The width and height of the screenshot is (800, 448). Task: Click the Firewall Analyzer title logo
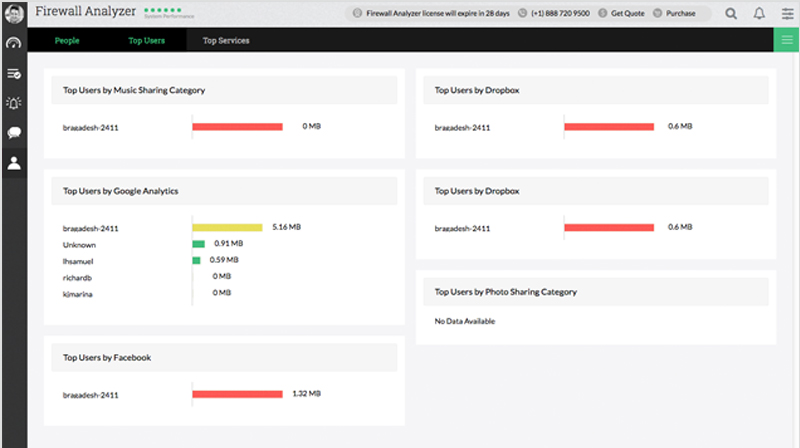85,11
